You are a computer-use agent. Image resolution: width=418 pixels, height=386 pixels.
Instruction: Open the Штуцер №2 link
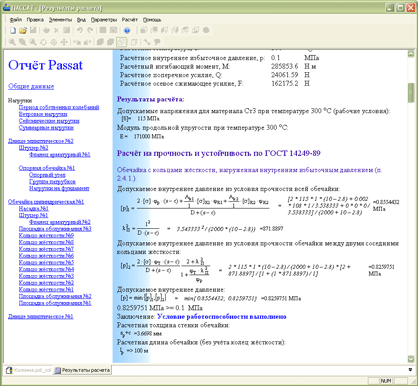pyautogui.click(x=33, y=148)
